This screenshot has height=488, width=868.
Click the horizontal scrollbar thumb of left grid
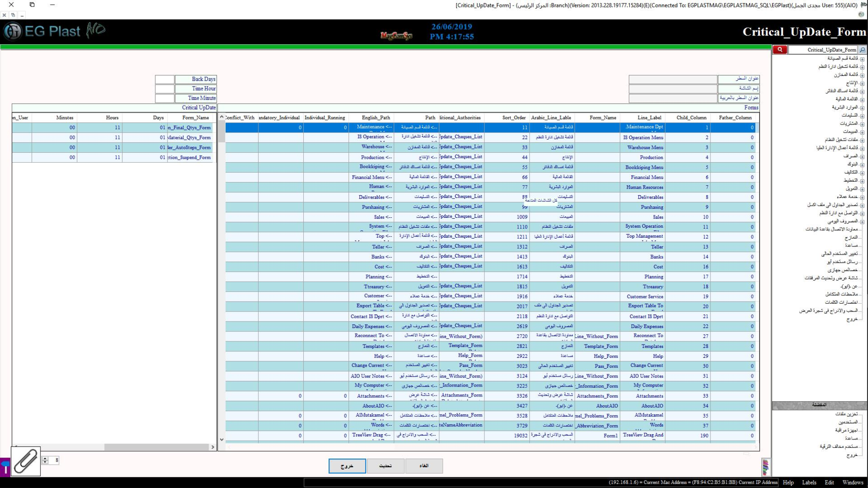pyautogui.click(x=157, y=447)
